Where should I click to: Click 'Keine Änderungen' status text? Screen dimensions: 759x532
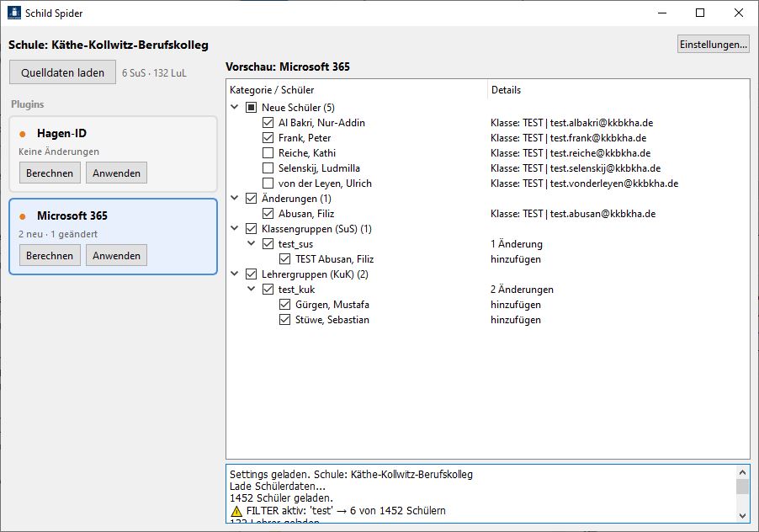[x=59, y=152]
